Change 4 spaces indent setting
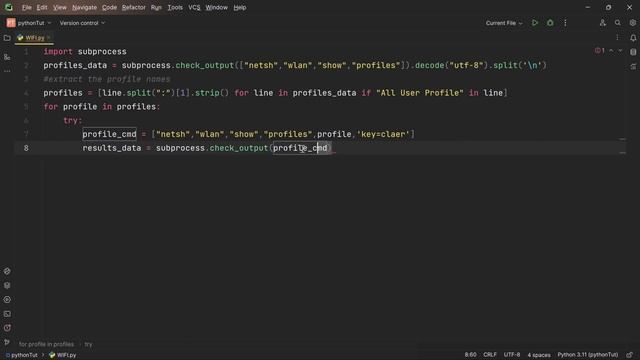Screen dimensions: 640x360 [x=539, y=355]
